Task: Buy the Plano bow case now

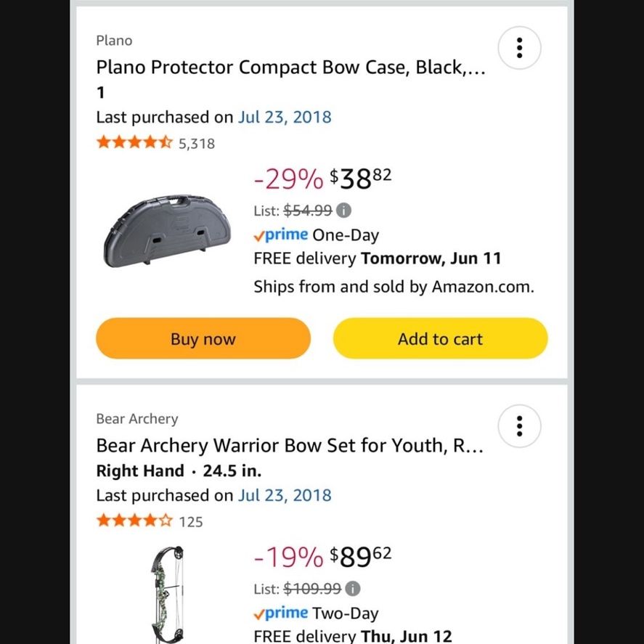Action: 203,338
